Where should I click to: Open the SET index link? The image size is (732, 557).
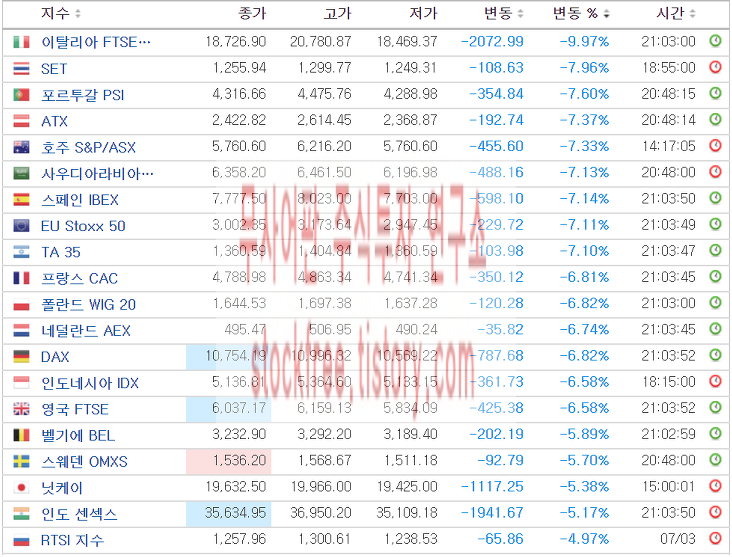click(54, 69)
